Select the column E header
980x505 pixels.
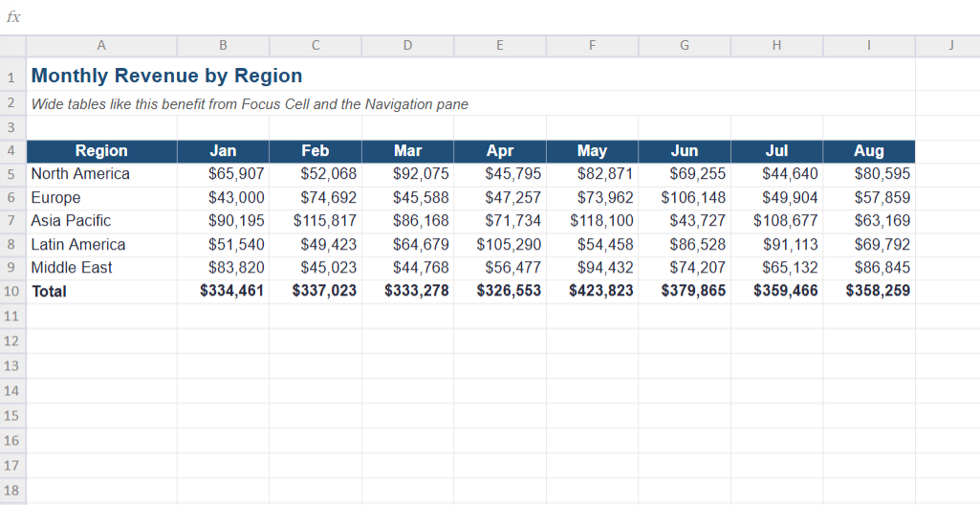[x=500, y=45]
